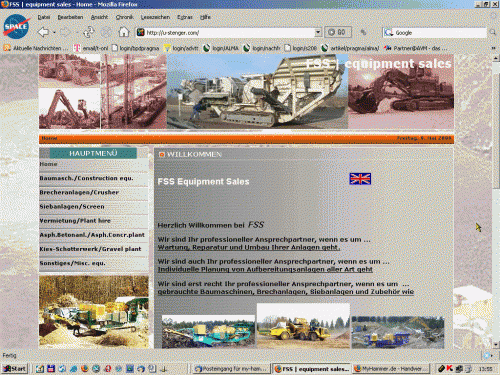This screenshot has height=375, width=500.
Task: Open the address bar URL dropdown
Action: click(x=318, y=32)
